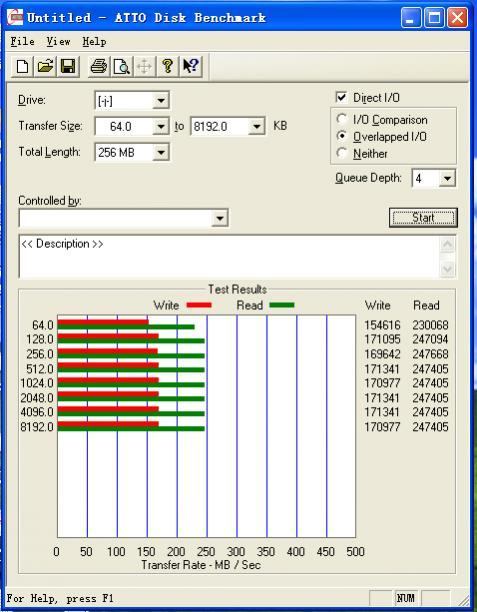Click the Description scrollbar down arrow
This screenshot has height=612, width=477.
tap(447, 269)
